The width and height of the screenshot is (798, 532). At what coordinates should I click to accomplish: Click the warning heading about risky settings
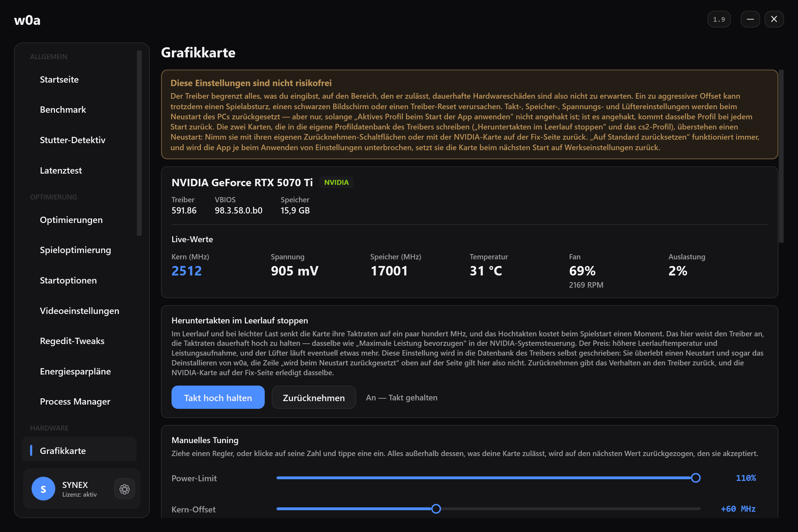click(x=251, y=83)
